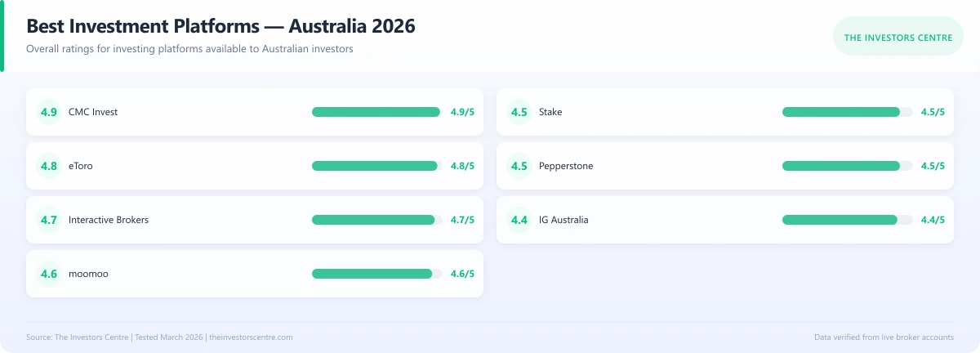
Task: Select the eToro platform label
Action: (81, 166)
